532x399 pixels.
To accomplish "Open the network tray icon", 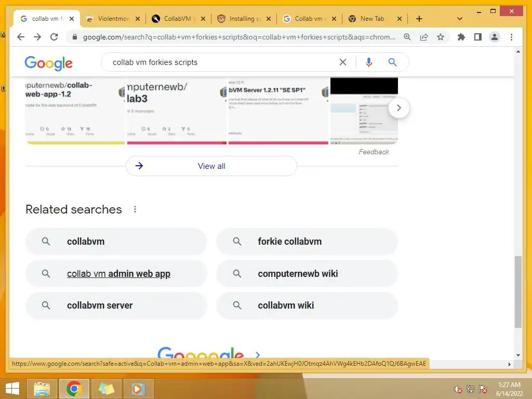I will click(x=471, y=389).
